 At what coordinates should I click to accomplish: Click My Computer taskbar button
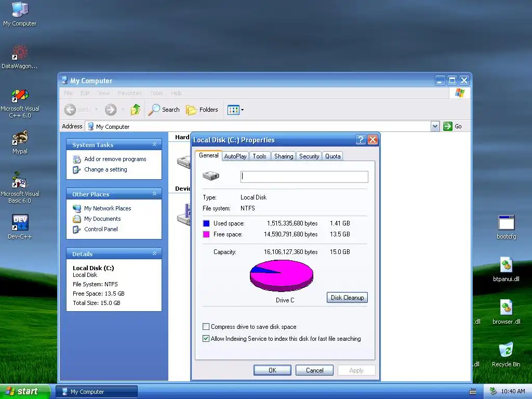coord(96,392)
